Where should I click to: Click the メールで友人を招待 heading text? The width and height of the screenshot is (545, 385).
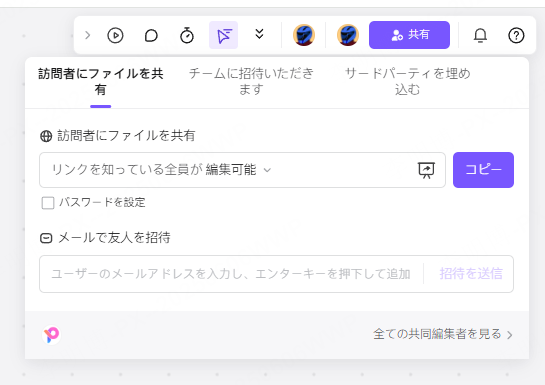click(x=114, y=238)
